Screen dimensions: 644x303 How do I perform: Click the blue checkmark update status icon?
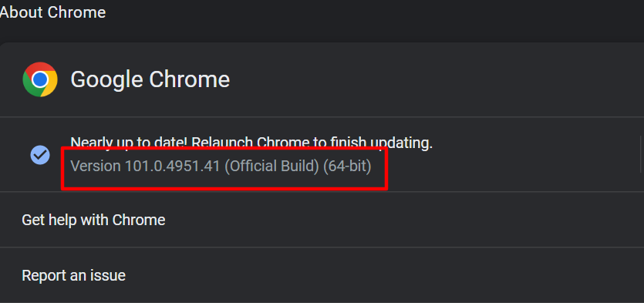(x=40, y=155)
